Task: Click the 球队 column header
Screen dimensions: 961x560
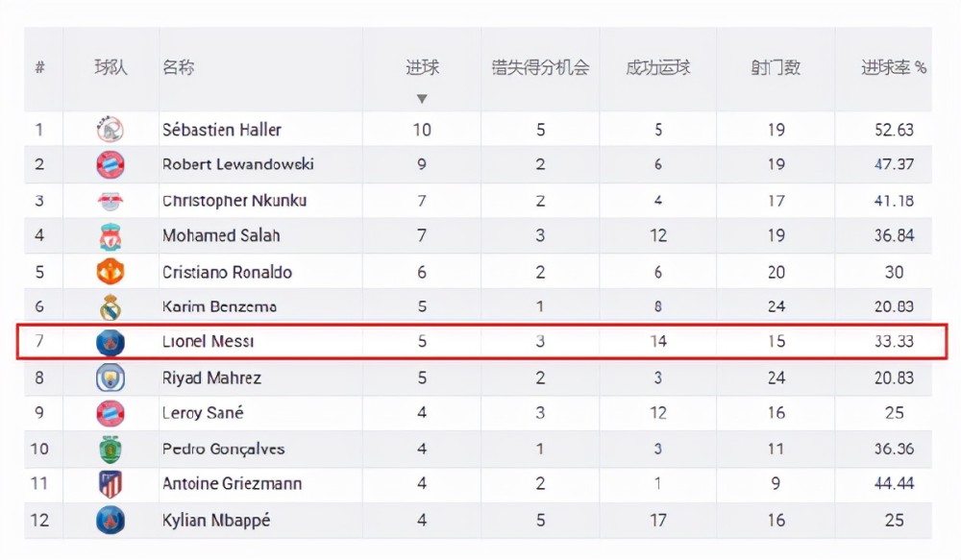Action: coord(111,67)
